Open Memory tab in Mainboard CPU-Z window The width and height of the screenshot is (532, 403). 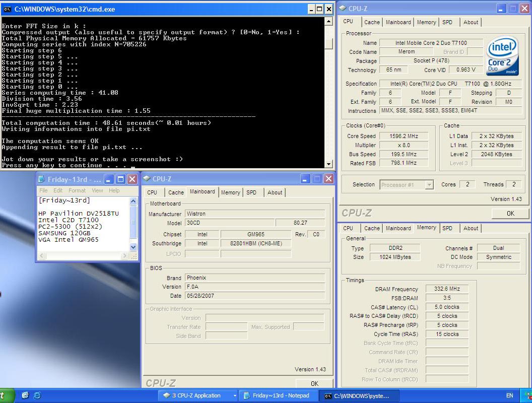pyautogui.click(x=231, y=192)
